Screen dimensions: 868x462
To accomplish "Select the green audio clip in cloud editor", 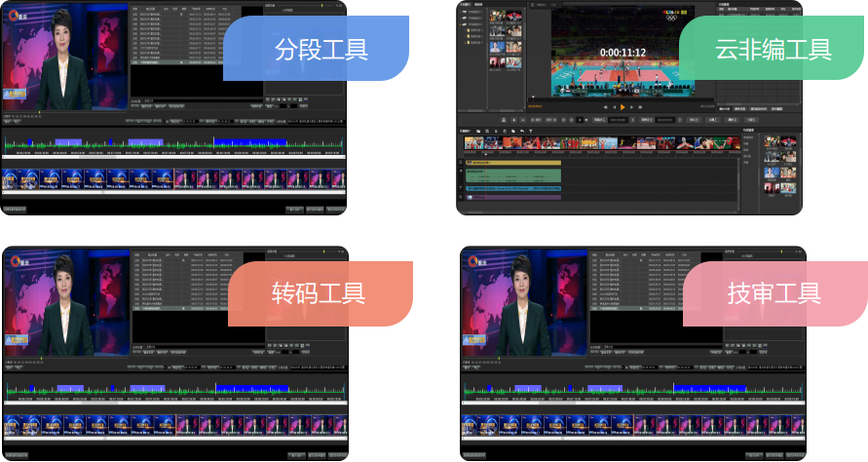I will click(x=513, y=173).
